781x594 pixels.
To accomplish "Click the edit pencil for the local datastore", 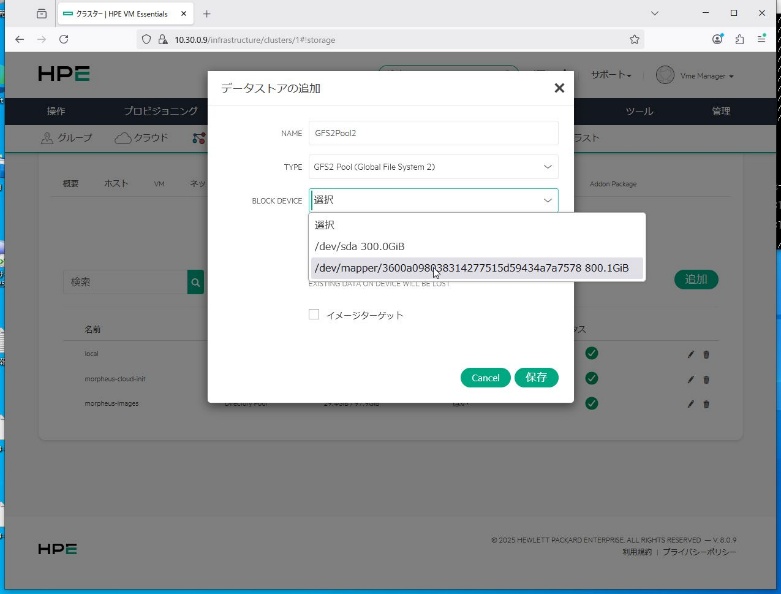I will click(690, 354).
